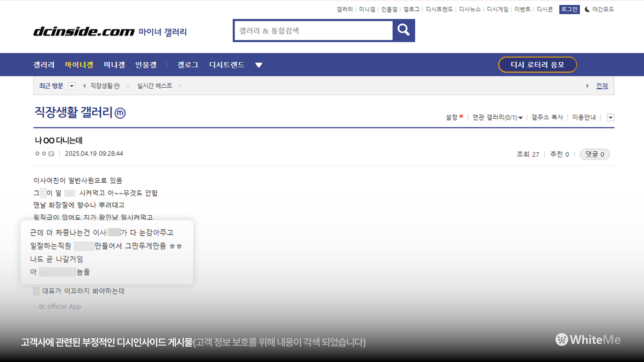Click 갤로그 link in the top utility bar
644x362 pixels.
[x=411, y=9]
